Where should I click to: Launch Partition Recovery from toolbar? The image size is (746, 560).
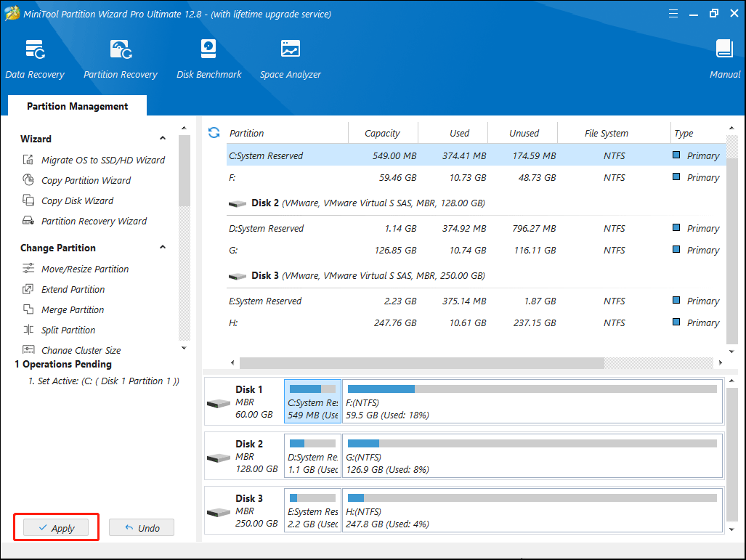[x=121, y=59]
